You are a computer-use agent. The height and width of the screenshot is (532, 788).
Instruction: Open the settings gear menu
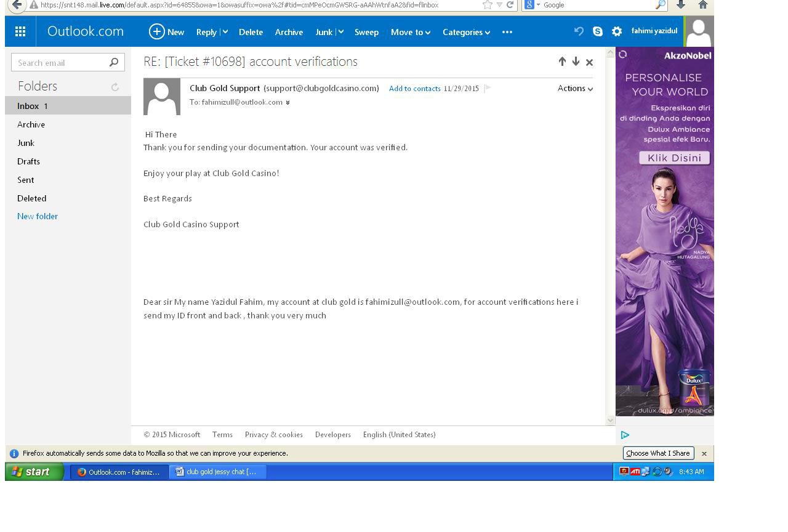(x=617, y=31)
